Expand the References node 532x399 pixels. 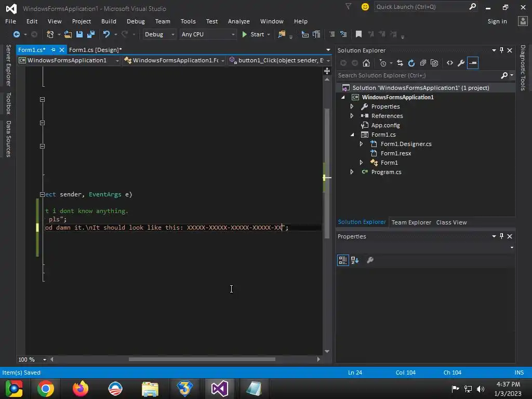pos(352,116)
